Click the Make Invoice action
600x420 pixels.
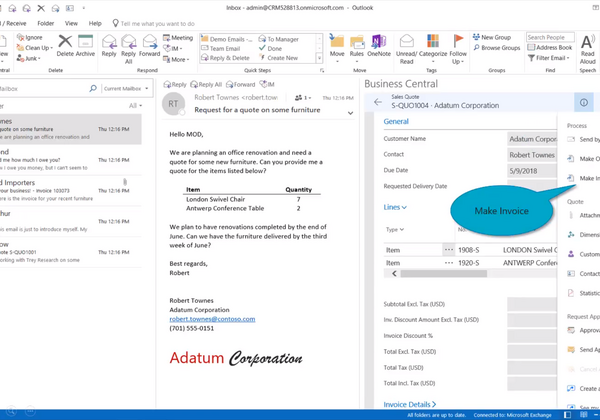(584, 178)
